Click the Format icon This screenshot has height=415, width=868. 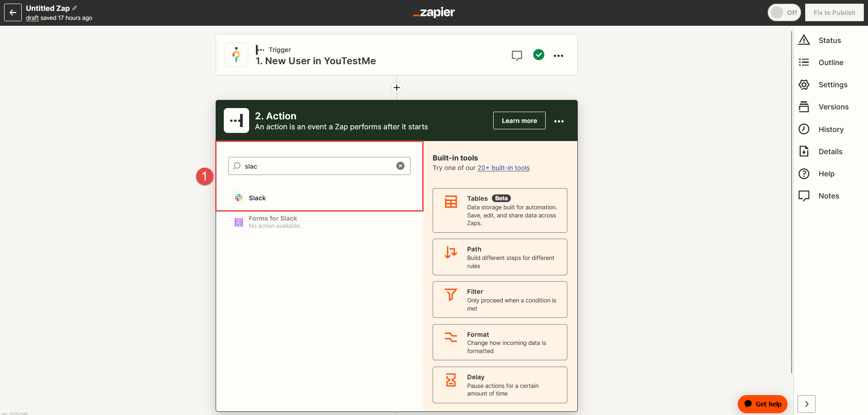tap(451, 337)
